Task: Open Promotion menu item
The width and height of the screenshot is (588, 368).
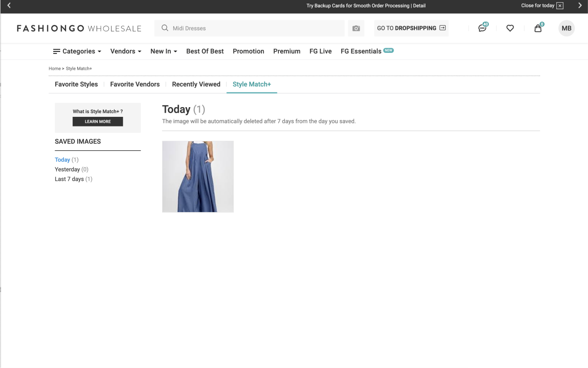Action: point(249,51)
